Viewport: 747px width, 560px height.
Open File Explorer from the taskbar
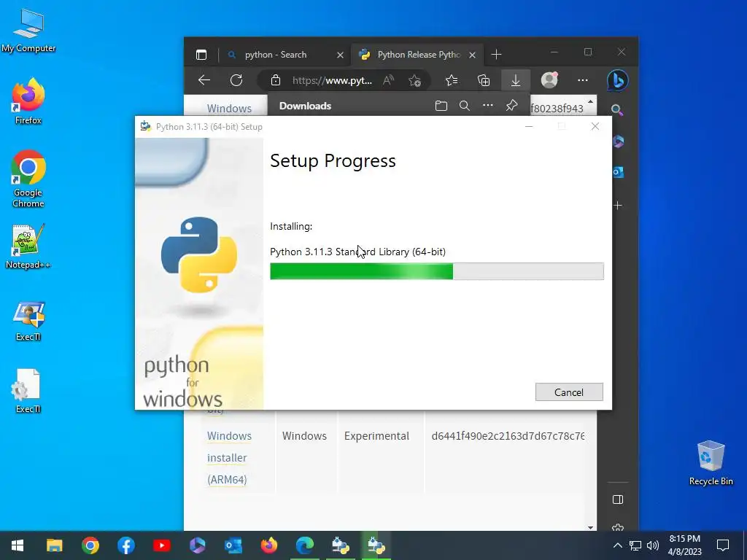[x=54, y=545]
